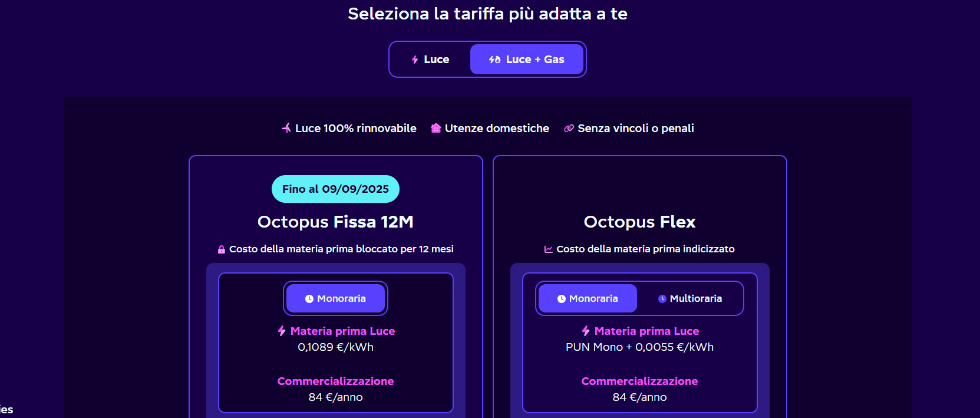Switch to the Luce tariff tab
980x418 pixels.
[x=430, y=60]
